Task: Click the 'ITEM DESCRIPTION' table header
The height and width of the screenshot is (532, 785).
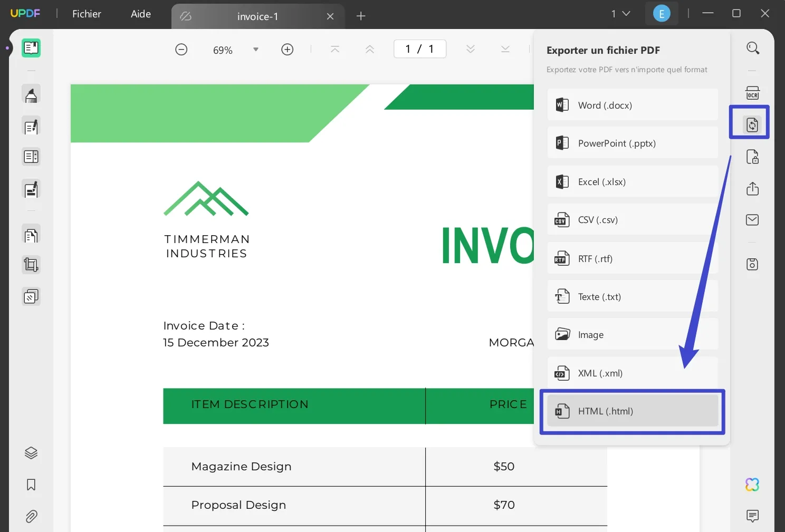Action: click(x=250, y=404)
